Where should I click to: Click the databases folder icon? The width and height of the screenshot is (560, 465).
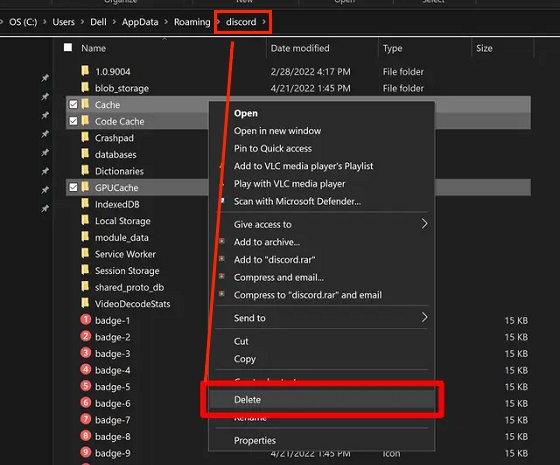coord(85,154)
